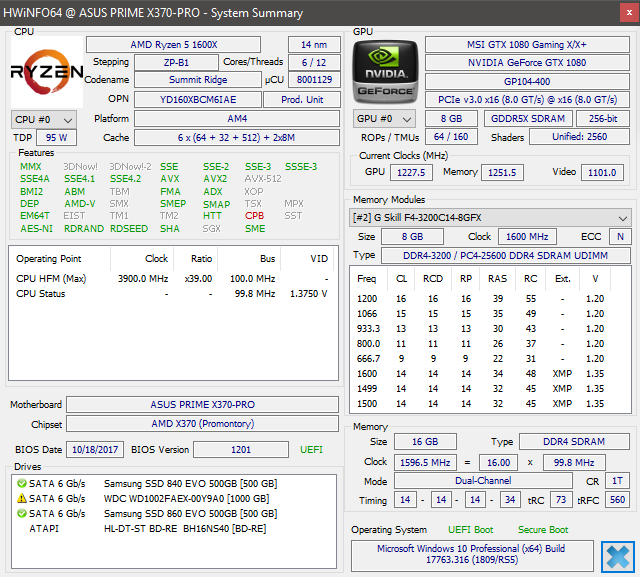Click the OPN value YD160XBCM6IAE
Image resolution: width=640 pixels, height=577 pixels.
(x=198, y=100)
